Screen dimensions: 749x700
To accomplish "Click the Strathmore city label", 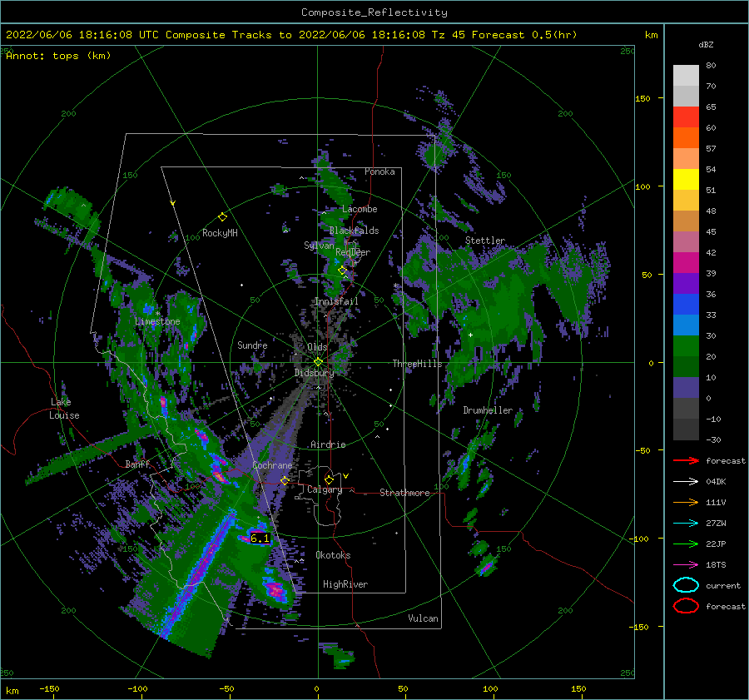I will [404, 493].
